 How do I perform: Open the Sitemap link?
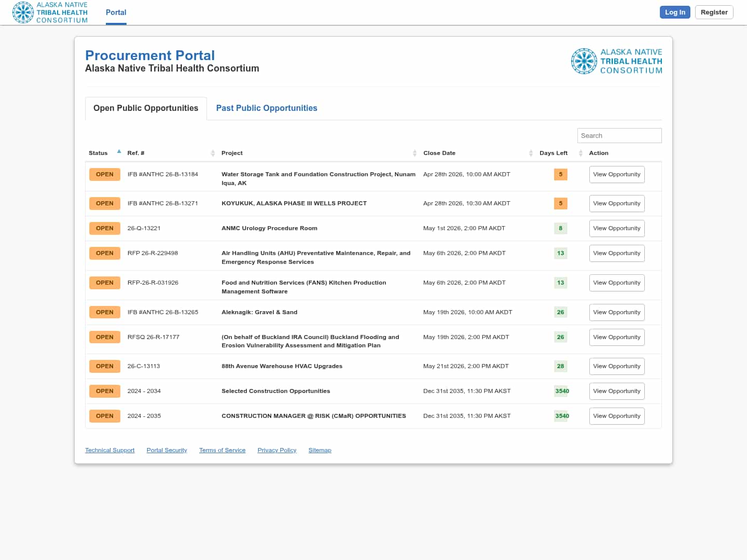pyautogui.click(x=320, y=450)
